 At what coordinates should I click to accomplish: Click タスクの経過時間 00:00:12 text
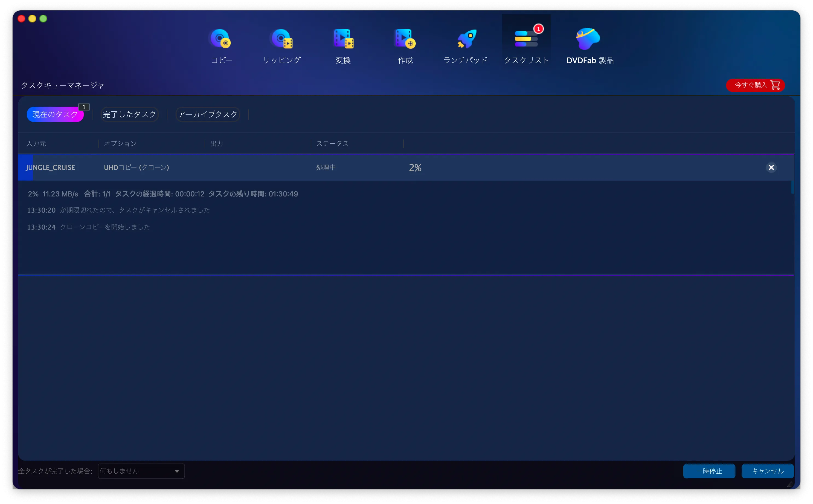click(x=159, y=194)
